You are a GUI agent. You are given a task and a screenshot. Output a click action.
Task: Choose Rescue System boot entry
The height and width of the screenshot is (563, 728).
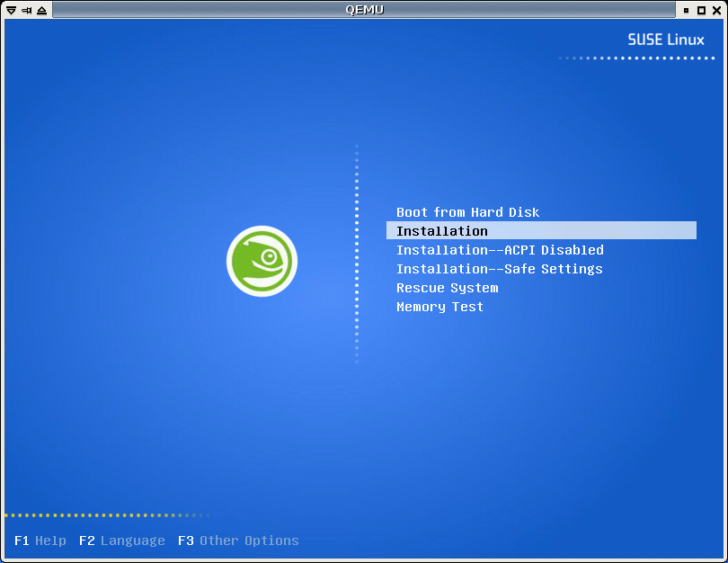pyautogui.click(x=447, y=288)
